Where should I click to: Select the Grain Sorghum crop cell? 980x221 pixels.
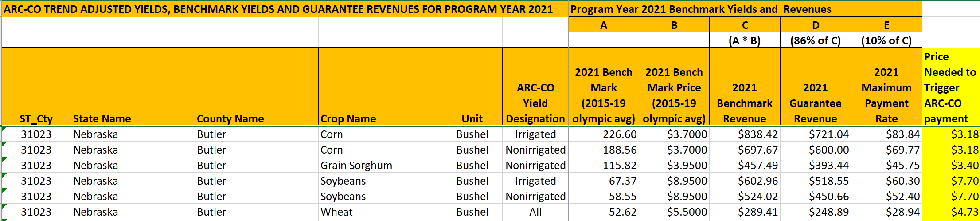(356, 166)
